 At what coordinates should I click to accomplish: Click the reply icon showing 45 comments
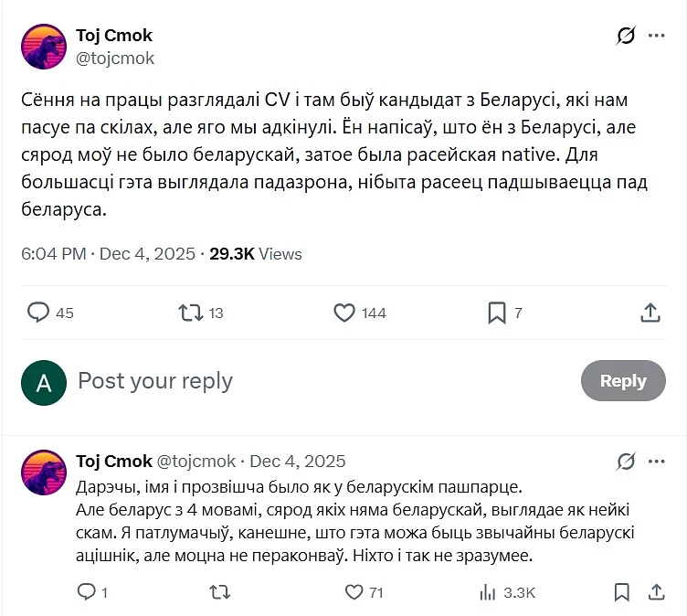pos(38,313)
